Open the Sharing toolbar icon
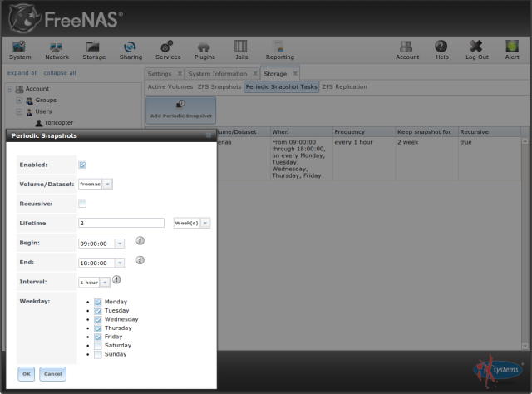Viewport: 532px width, 394px height. click(x=131, y=50)
